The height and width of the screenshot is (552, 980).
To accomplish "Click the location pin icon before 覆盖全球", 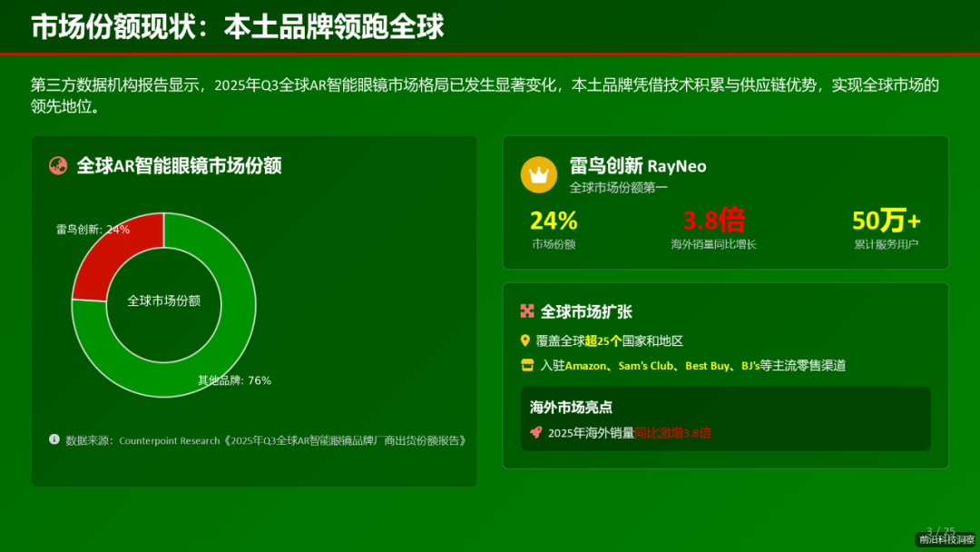I will click(526, 341).
